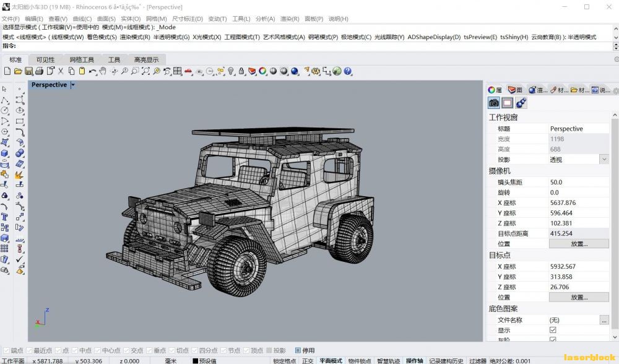The height and width of the screenshot is (364, 619).
Task: Open the four-viewport layout icon
Action: pyautogui.click(x=178, y=71)
